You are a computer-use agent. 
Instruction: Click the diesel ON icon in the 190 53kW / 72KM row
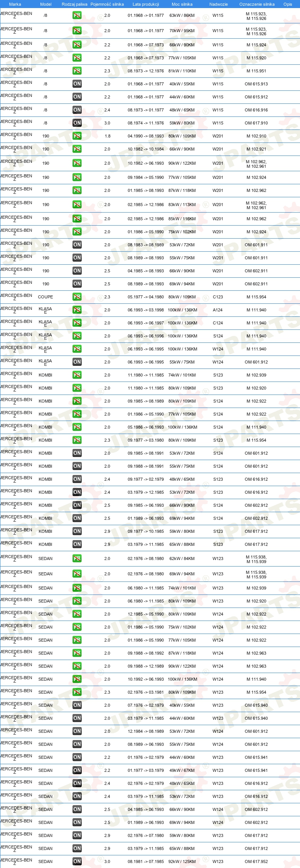(77, 245)
